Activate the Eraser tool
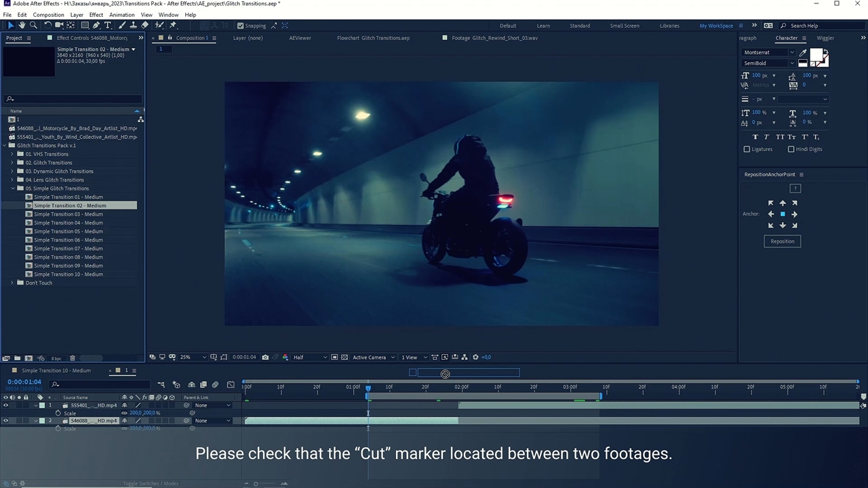This screenshot has height=488, width=868. tap(144, 26)
